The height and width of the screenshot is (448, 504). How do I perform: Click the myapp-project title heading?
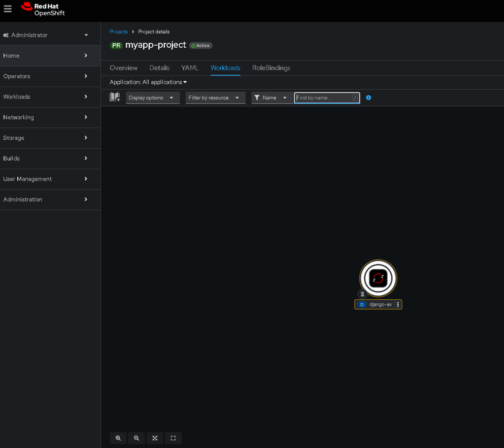click(156, 45)
